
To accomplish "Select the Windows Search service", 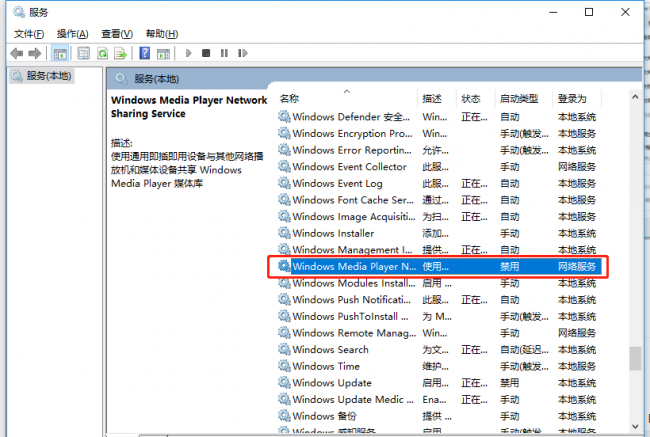I will click(x=439, y=350).
